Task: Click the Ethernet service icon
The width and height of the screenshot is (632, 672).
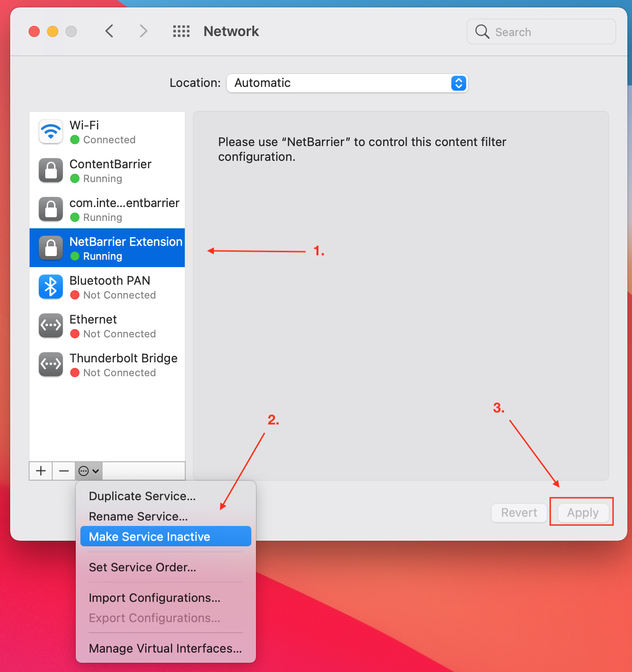Action: coord(51,326)
